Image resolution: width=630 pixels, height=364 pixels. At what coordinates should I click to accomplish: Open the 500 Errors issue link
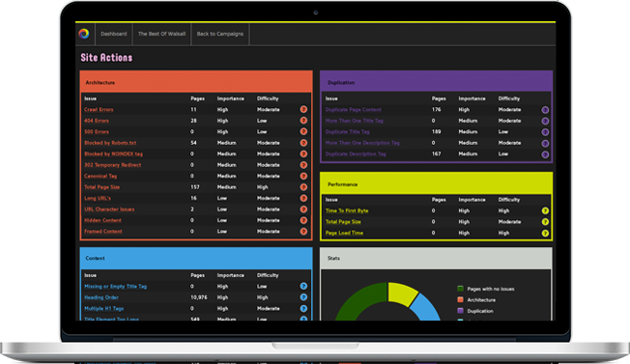coord(97,131)
